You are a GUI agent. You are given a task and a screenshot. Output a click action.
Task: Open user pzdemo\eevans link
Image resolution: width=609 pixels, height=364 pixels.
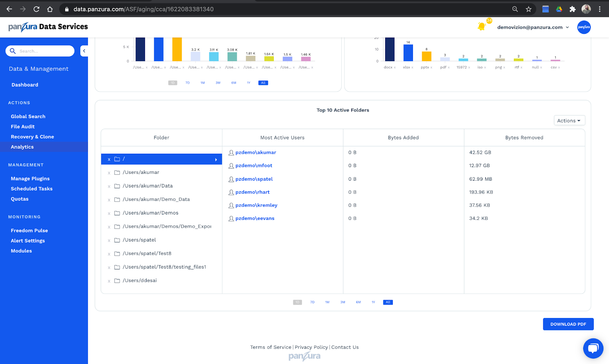tap(255, 218)
